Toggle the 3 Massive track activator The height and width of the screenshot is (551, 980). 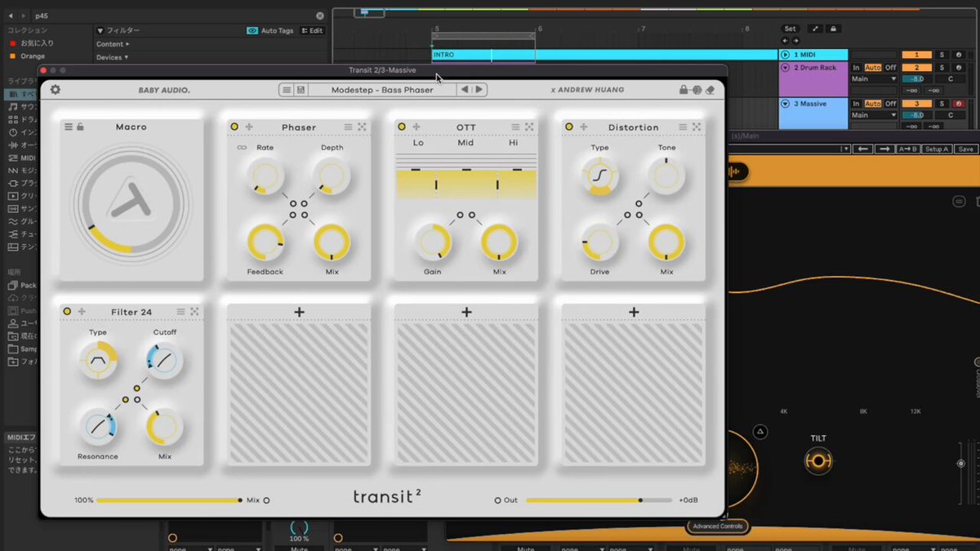coord(917,104)
